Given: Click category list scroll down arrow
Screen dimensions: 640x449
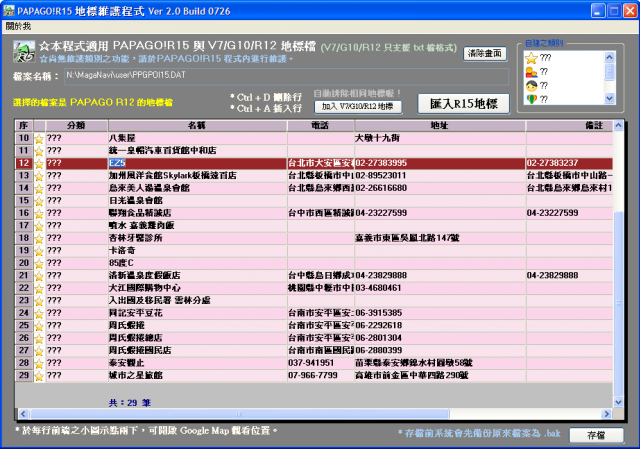Looking at the screenshot, I should [x=609, y=98].
